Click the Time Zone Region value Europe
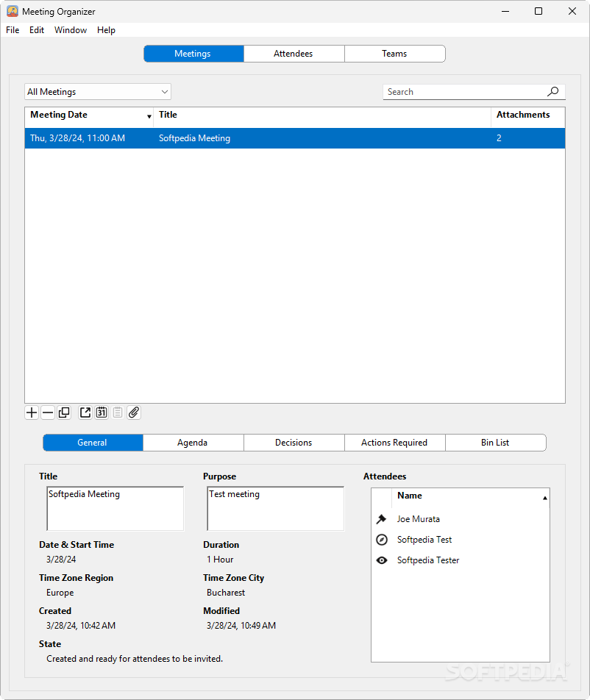590x700 pixels. [x=60, y=593]
